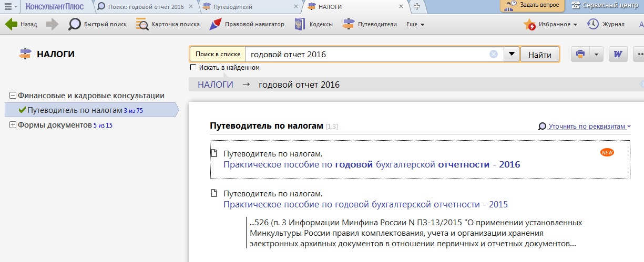Open Quick Search with magnifier icon
This screenshot has width=644, height=262.
coord(75,24)
